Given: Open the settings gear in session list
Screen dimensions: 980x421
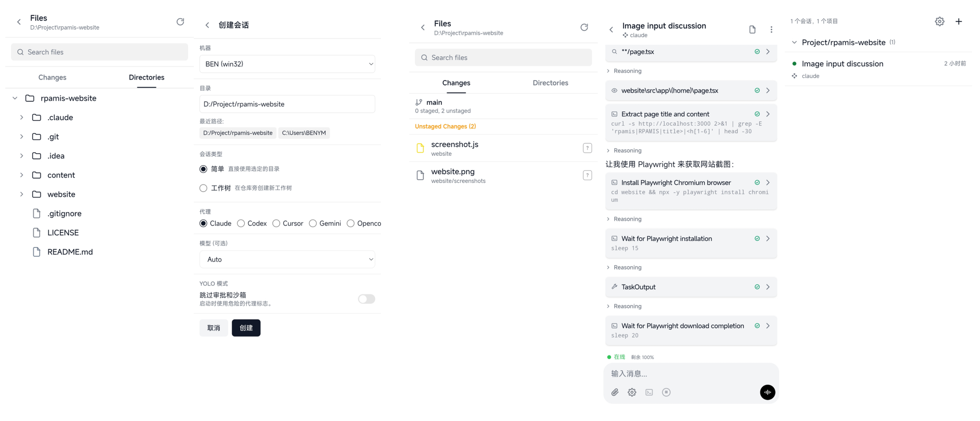Looking at the screenshot, I should pos(939,21).
